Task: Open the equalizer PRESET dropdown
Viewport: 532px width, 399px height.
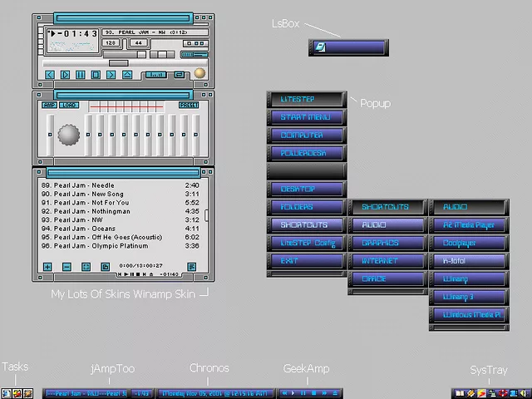Action: point(189,106)
